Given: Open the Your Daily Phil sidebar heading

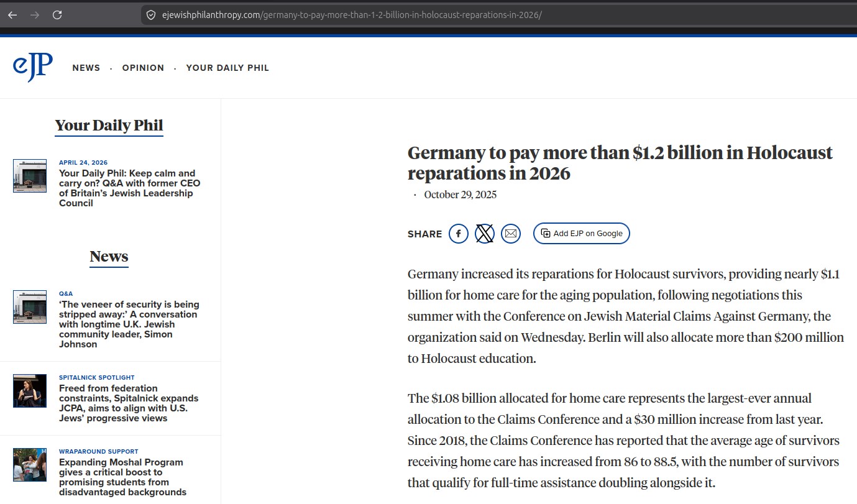Looking at the screenshot, I should [109, 126].
